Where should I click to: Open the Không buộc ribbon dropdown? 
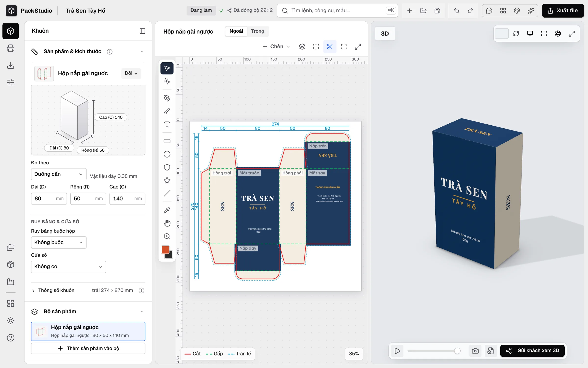pyautogui.click(x=59, y=242)
